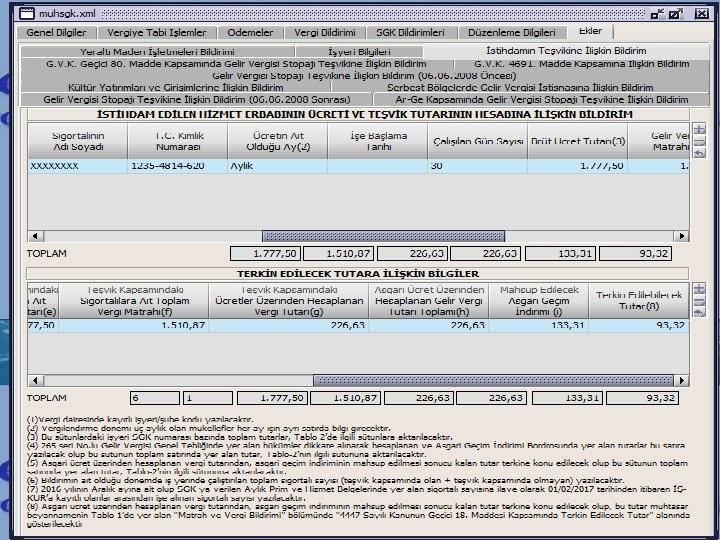The width and height of the screenshot is (720, 540).
Task: Add a row to the İstihdam Edilen Hizmet Erbabı table
Action: 699,129
